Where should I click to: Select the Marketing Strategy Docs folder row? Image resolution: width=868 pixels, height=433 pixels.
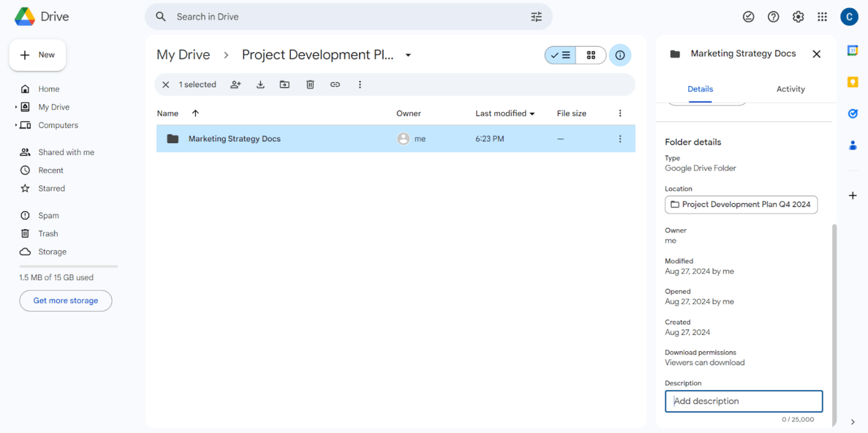pos(396,139)
